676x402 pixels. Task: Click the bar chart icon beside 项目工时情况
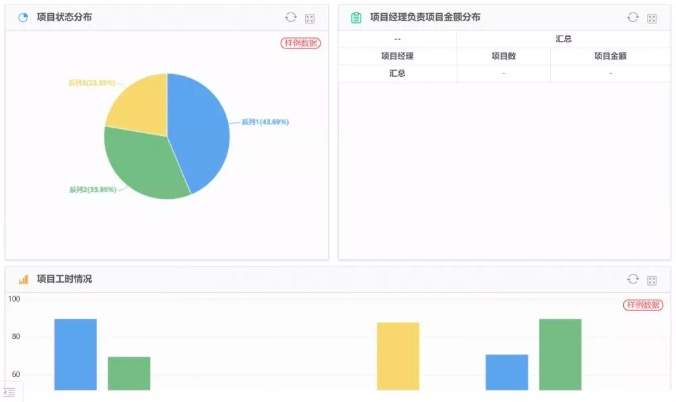coord(23,280)
